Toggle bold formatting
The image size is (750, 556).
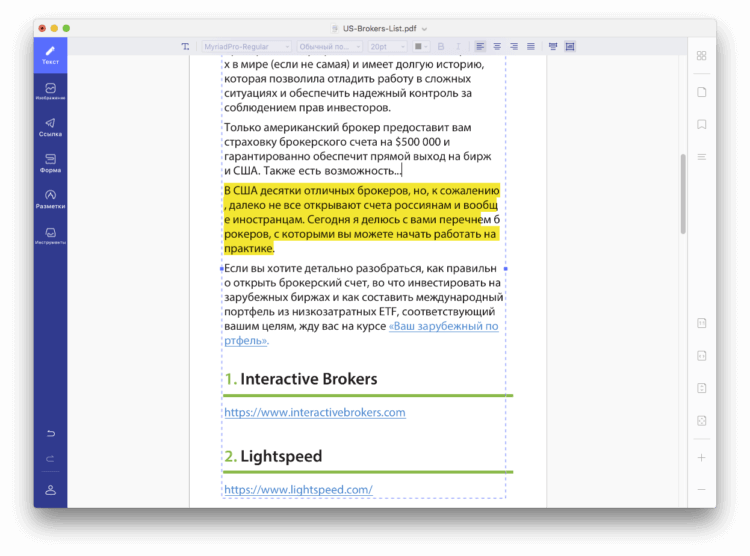pyautogui.click(x=441, y=46)
